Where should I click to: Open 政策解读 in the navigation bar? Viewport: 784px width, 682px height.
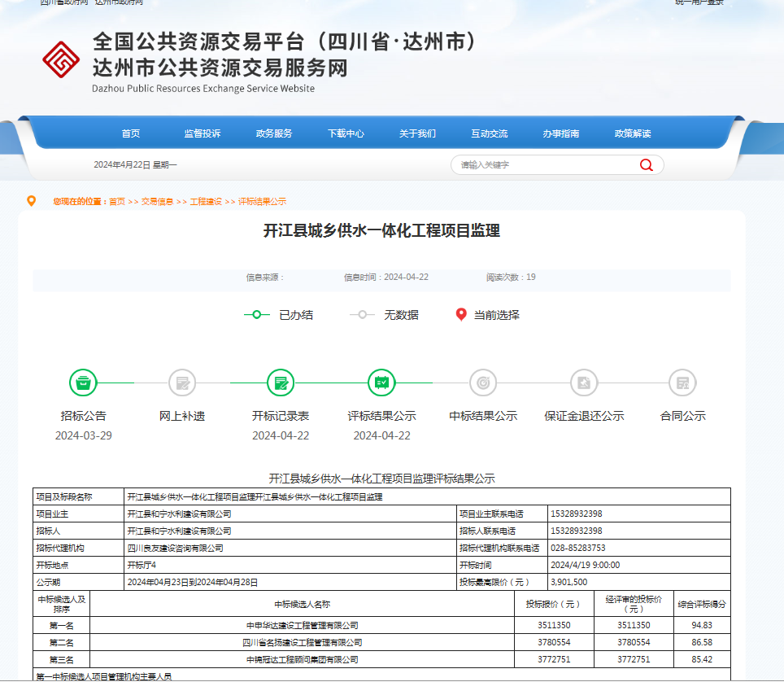click(x=633, y=133)
